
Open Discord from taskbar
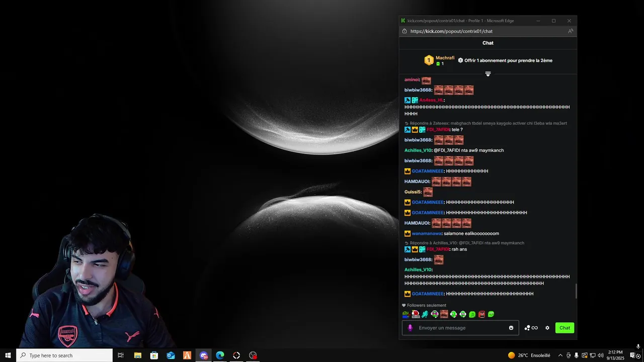click(204, 355)
